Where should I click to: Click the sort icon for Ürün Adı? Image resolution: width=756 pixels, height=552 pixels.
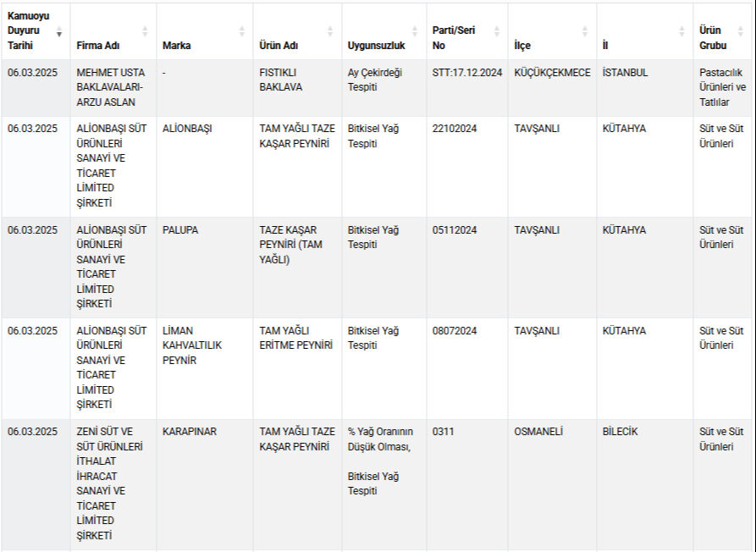330,31
